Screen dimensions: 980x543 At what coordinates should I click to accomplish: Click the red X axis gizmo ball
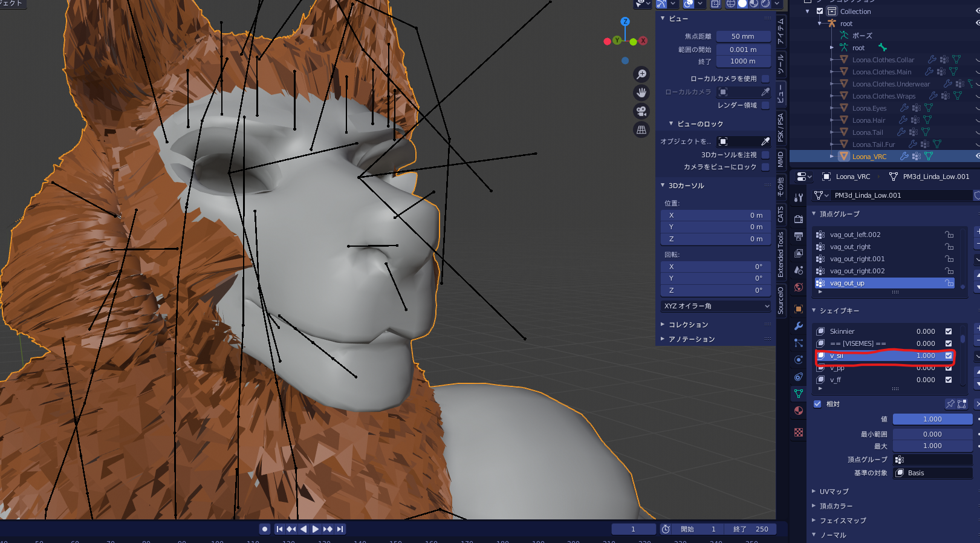pos(643,41)
